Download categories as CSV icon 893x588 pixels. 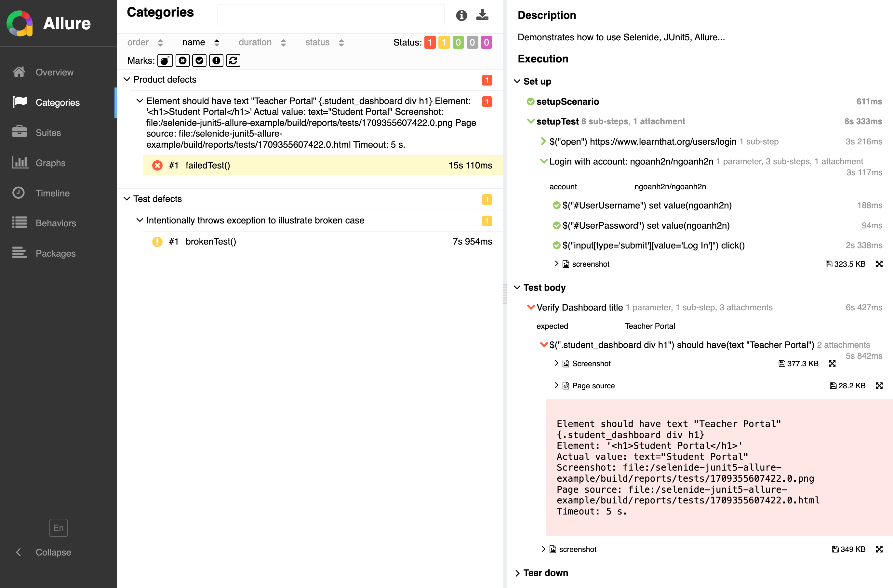[x=482, y=15]
